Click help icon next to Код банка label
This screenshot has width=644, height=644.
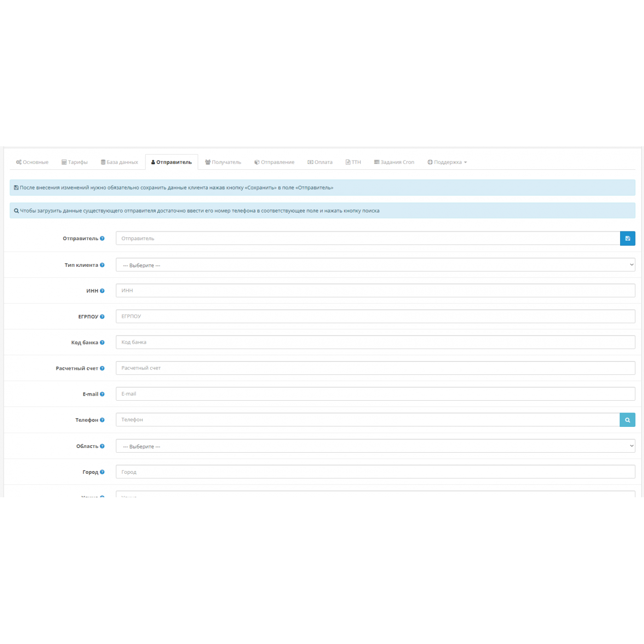(x=102, y=342)
